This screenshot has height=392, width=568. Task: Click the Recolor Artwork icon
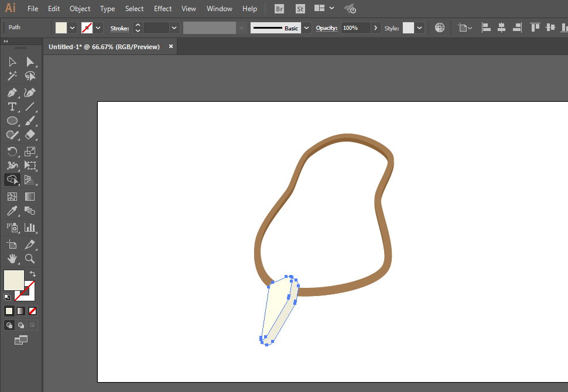(439, 27)
